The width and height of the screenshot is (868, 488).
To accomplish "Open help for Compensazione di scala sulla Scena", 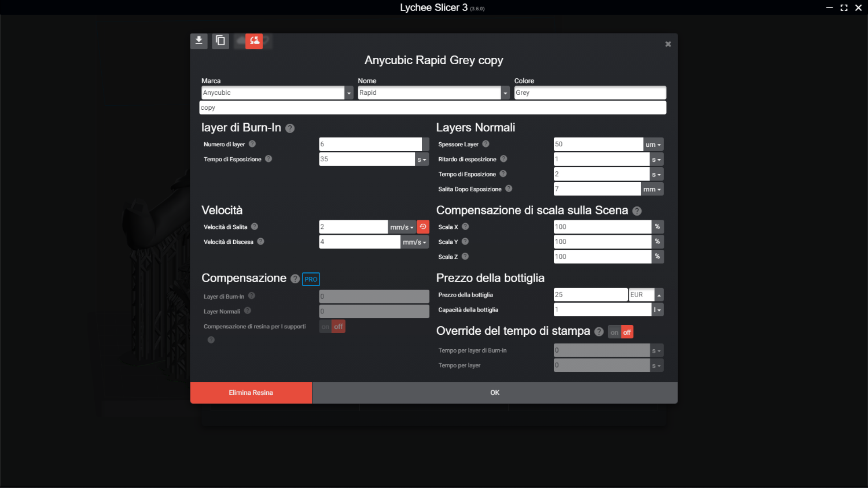I will [637, 211].
